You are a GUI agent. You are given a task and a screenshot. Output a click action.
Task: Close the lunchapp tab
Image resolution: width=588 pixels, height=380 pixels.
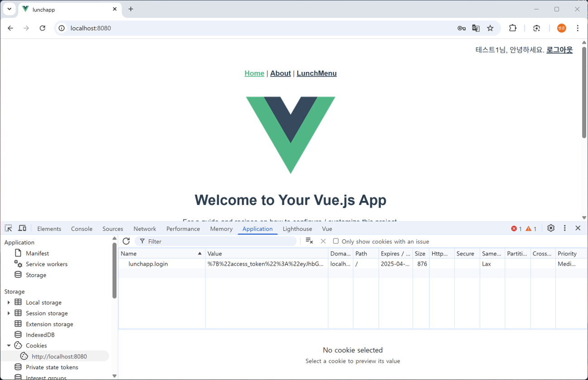115,9
